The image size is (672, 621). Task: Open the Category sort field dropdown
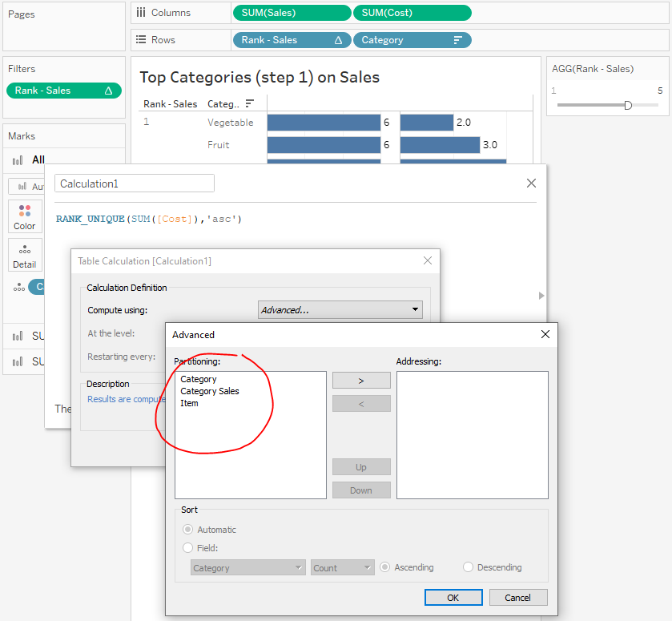coord(247,567)
